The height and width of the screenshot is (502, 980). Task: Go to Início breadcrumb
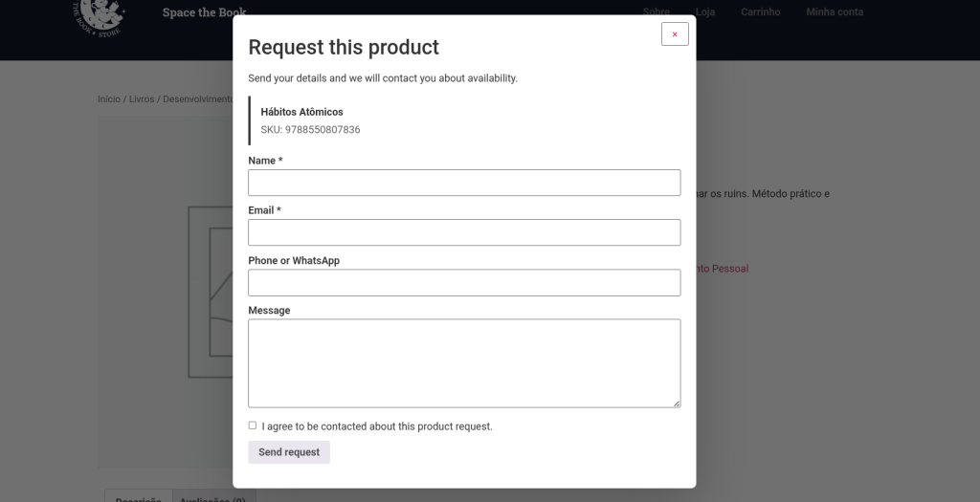click(109, 99)
